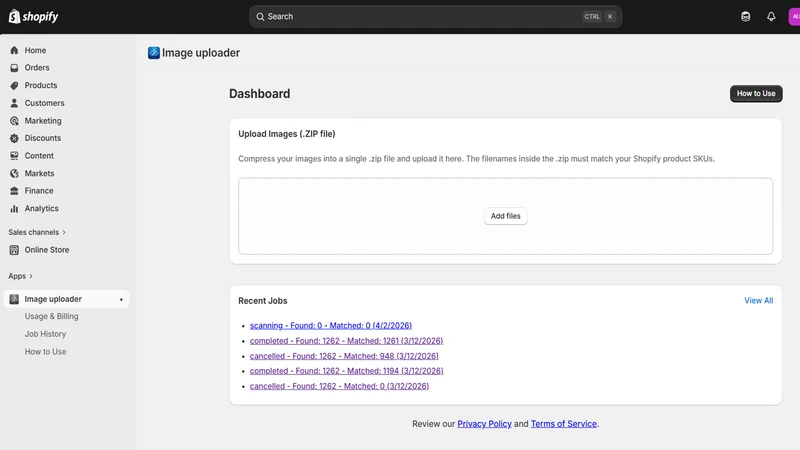This screenshot has width=800, height=450.
Task: Click the pin dot next to Image uploader
Action: pyautogui.click(x=121, y=299)
